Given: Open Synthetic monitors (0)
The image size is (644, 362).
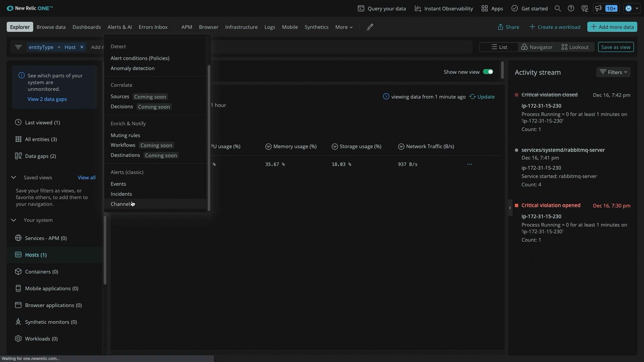Looking at the screenshot, I should [51, 322].
